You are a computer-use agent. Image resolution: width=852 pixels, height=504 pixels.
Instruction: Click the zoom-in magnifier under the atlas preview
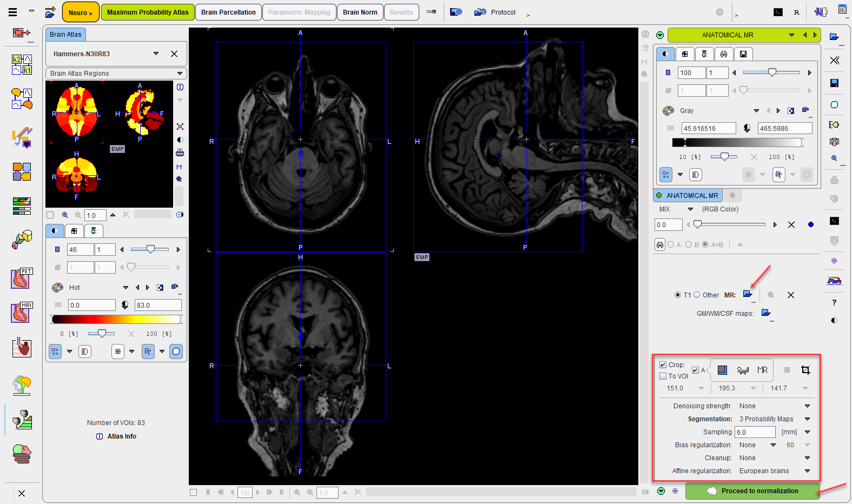point(65,215)
